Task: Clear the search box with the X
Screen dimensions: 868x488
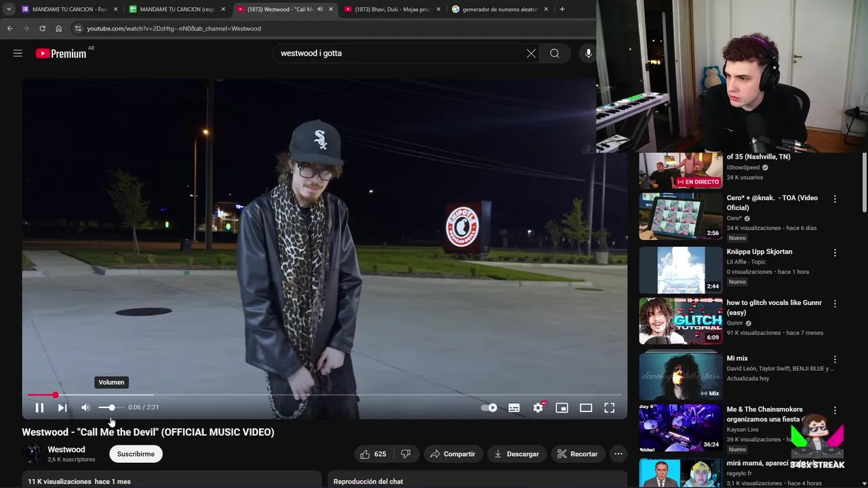Action: (x=531, y=53)
